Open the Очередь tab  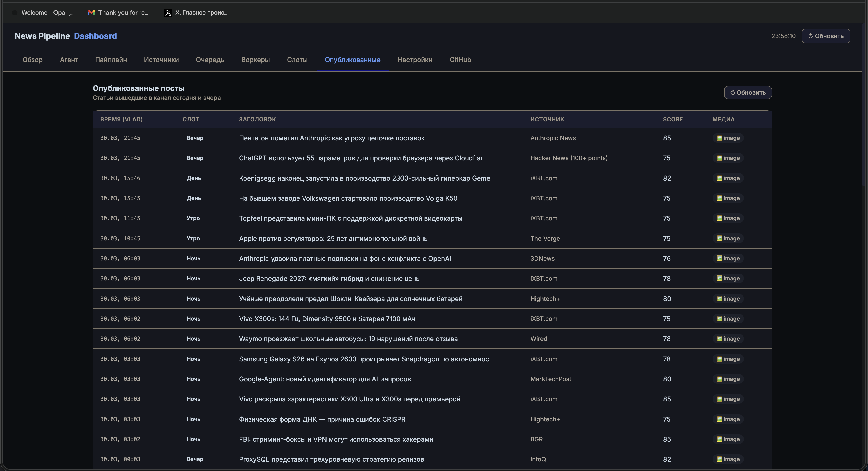tap(210, 60)
